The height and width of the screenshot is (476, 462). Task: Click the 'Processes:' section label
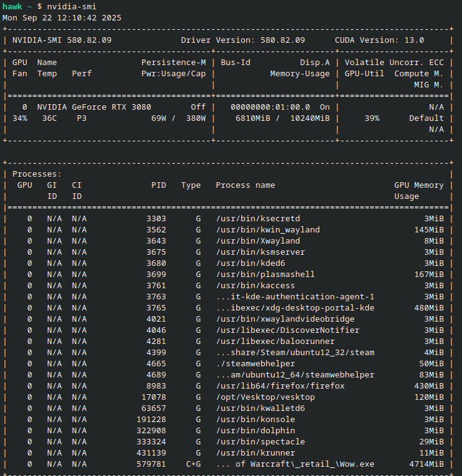click(37, 174)
